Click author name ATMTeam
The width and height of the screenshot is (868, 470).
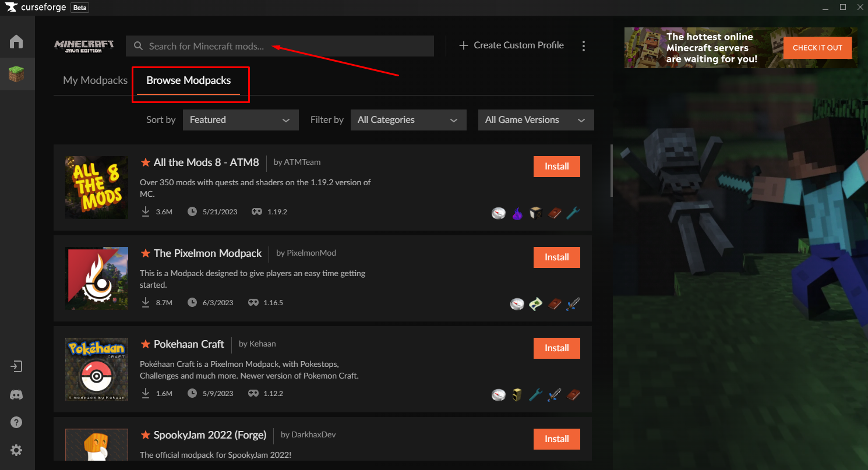click(303, 162)
